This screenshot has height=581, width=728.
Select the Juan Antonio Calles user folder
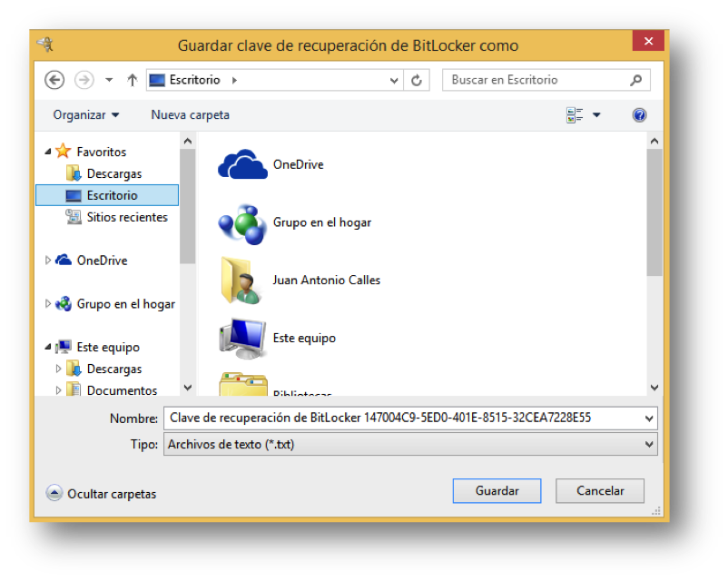tap(242, 280)
